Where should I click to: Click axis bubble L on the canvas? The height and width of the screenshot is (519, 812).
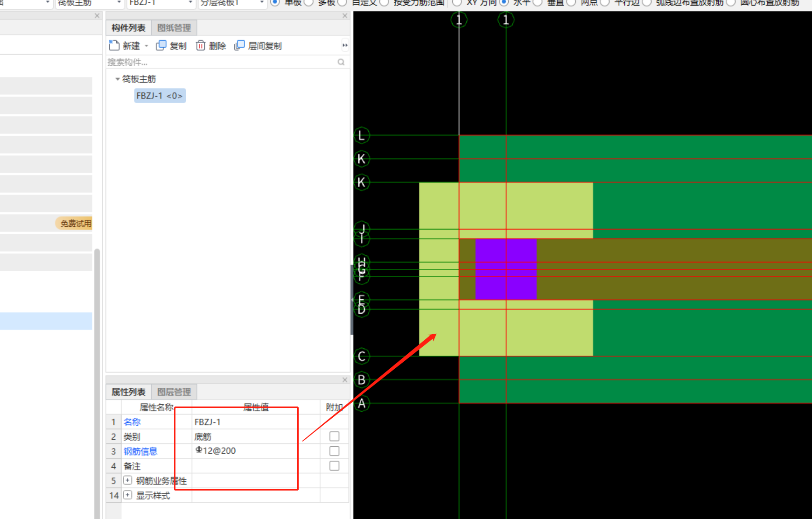tap(362, 135)
